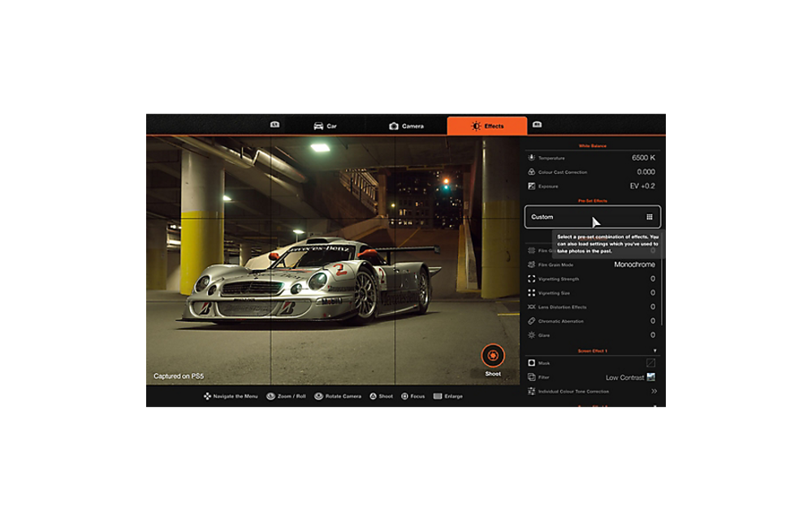Click the Mask icon
The image size is (812, 520).
click(x=531, y=363)
